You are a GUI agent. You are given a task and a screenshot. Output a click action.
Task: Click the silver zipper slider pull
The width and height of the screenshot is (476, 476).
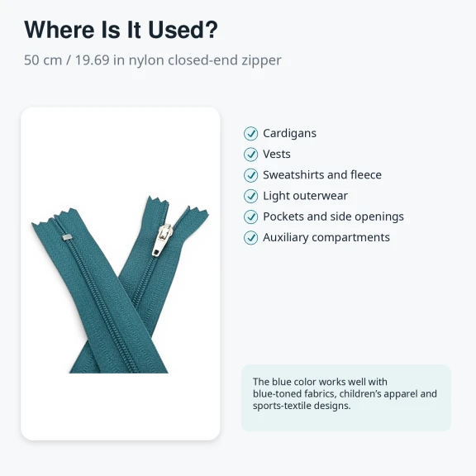[162, 240]
